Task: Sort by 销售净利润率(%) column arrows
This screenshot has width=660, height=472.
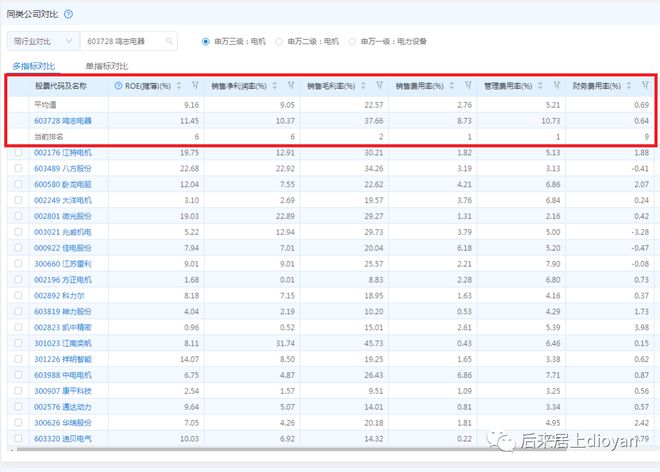Action: click(x=275, y=85)
